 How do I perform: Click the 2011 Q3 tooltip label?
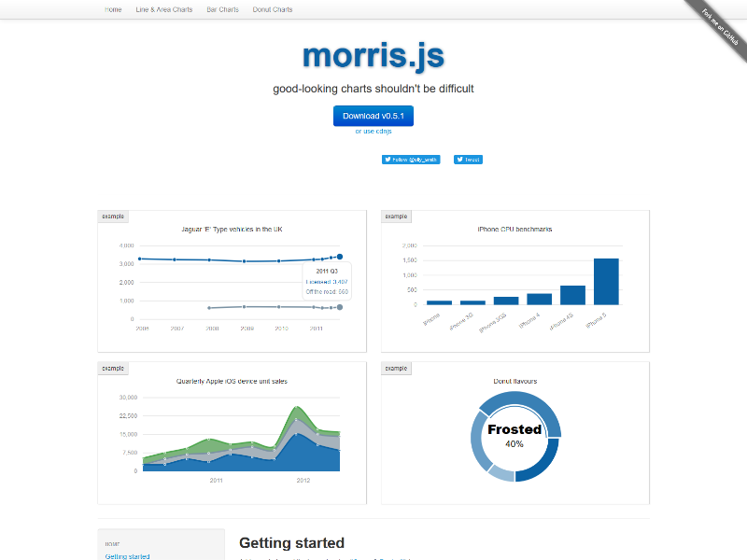(327, 271)
